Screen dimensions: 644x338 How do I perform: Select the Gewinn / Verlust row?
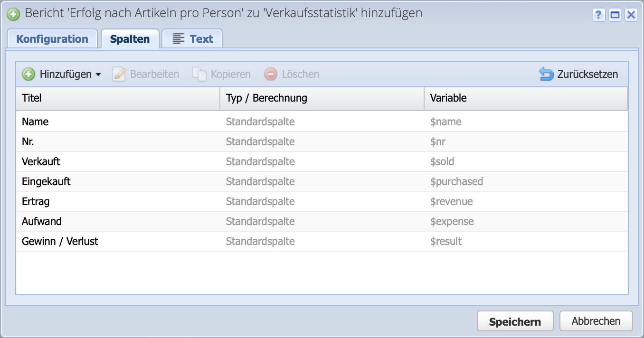190,241
